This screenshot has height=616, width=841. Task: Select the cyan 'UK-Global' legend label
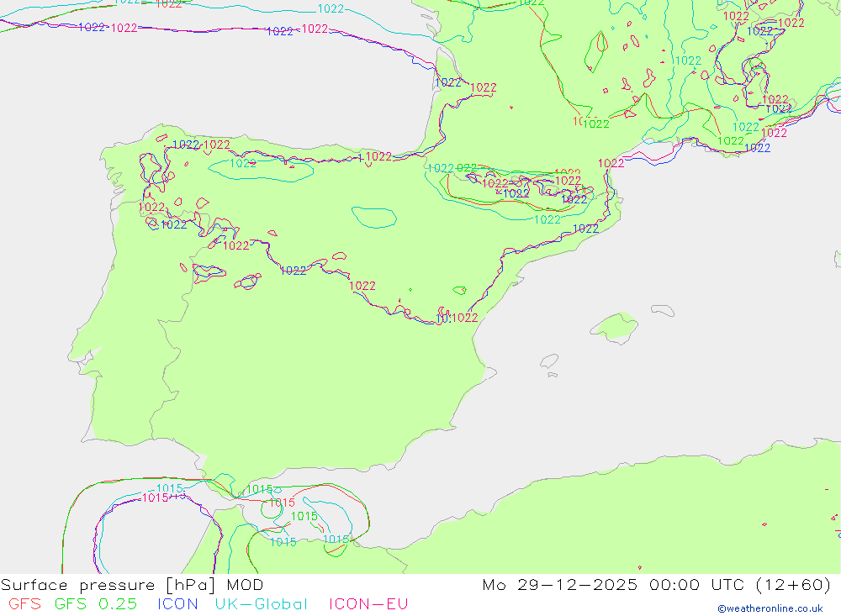point(262,604)
